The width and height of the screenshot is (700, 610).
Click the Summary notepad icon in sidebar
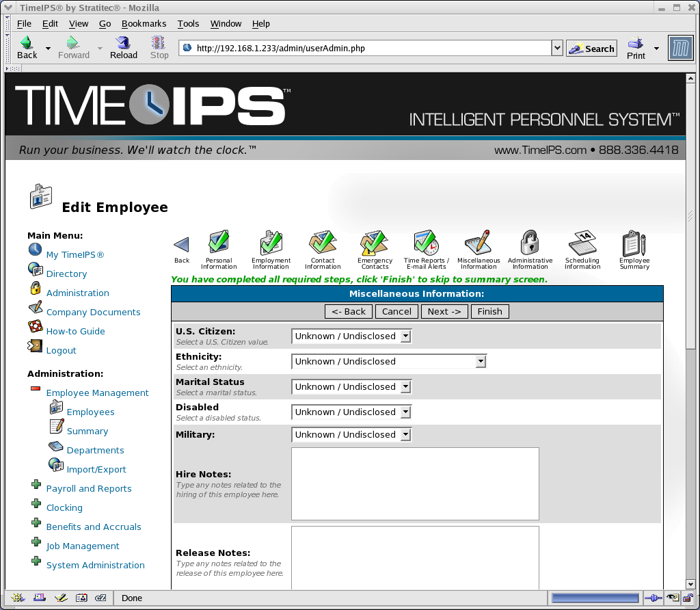point(56,426)
